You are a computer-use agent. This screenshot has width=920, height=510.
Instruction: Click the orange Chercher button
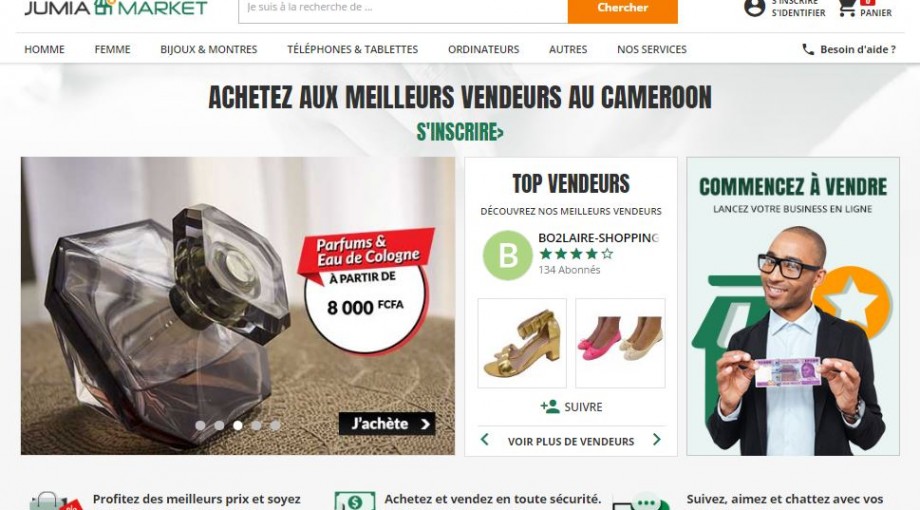click(x=623, y=10)
